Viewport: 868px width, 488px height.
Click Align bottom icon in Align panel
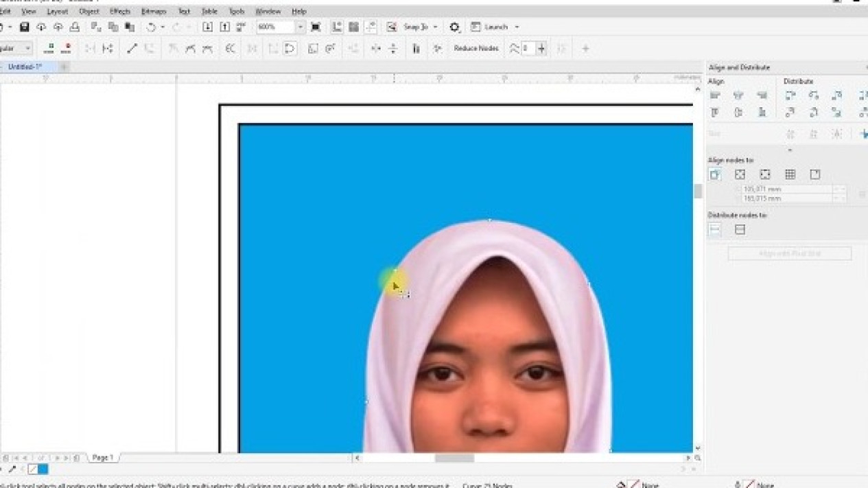tap(762, 112)
